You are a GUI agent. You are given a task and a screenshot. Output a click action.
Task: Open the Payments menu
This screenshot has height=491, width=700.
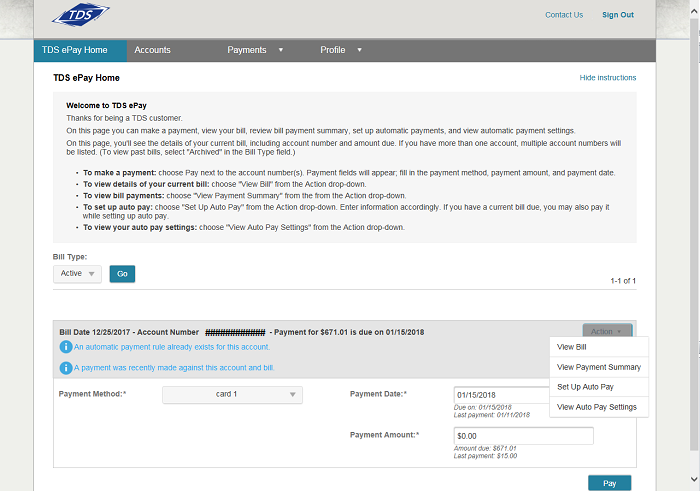[x=246, y=50]
